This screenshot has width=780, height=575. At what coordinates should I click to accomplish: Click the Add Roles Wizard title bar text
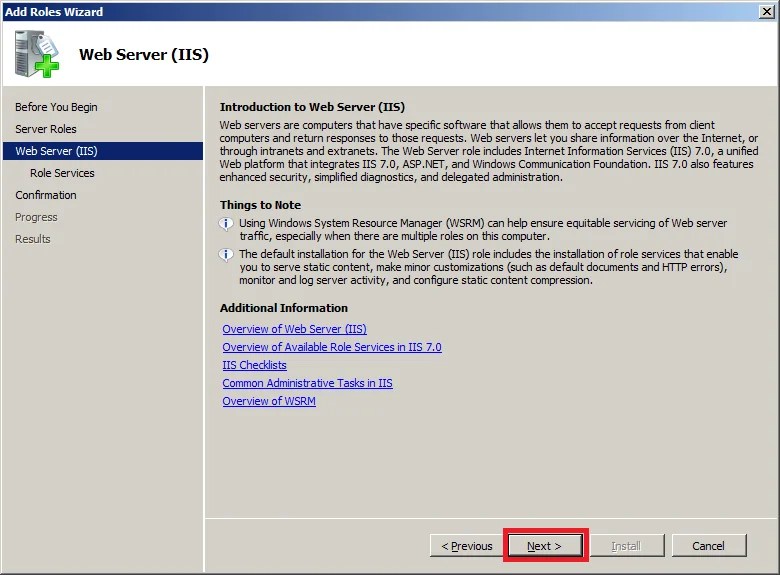[x=54, y=11]
